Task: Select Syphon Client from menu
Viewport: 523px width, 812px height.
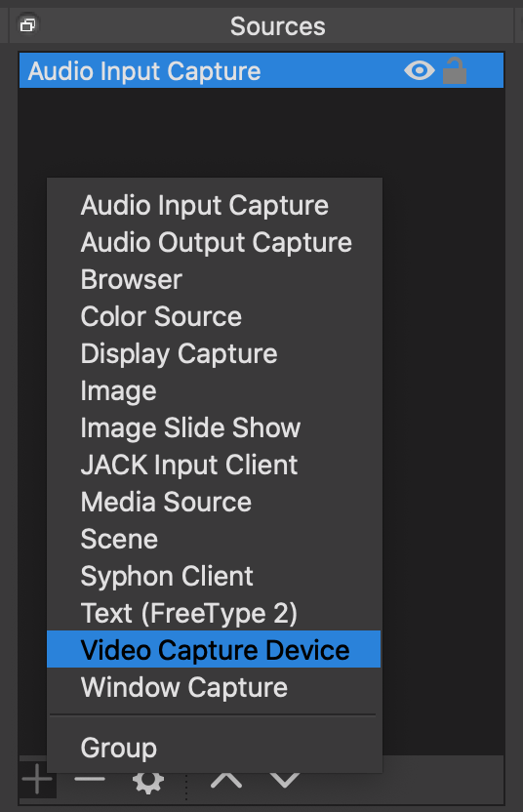Action: click(214, 576)
